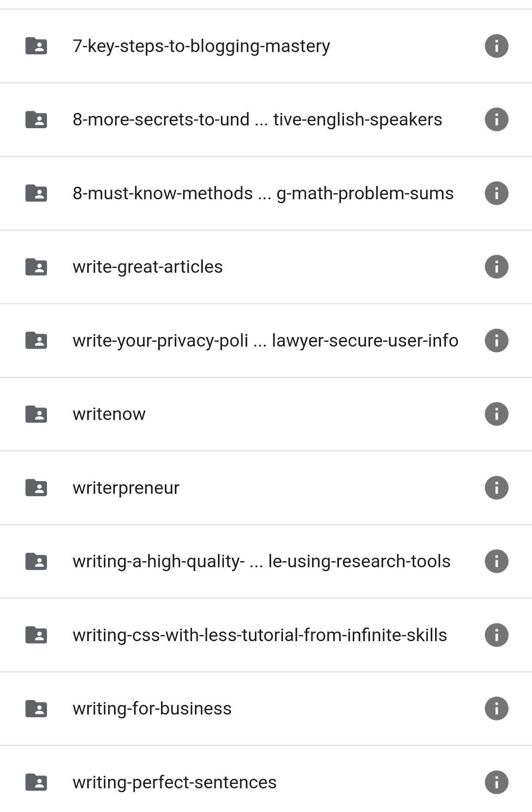Click shared folder icon for writenow
532x812 pixels.
pyautogui.click(x=36, y=414)
